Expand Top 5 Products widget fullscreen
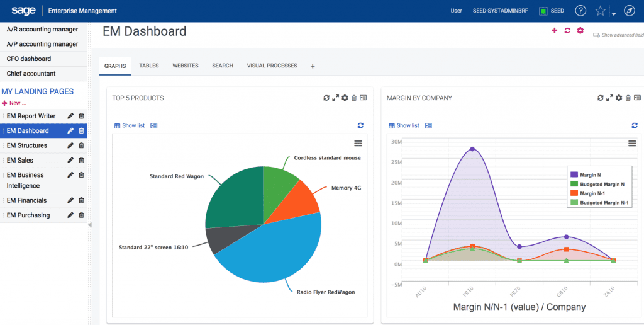 coord(336,98)
